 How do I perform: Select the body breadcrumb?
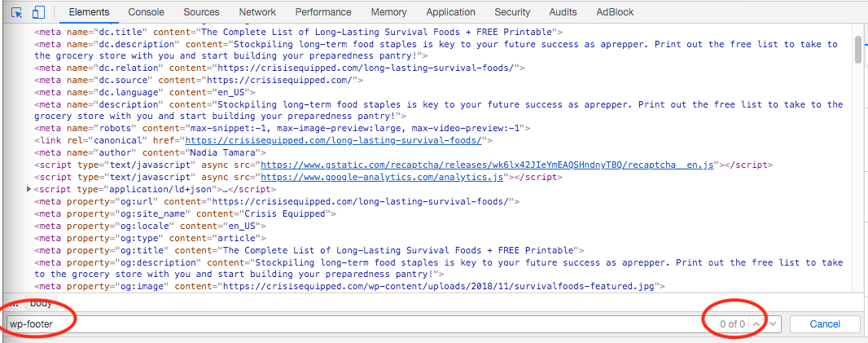(x=41, y=303)
